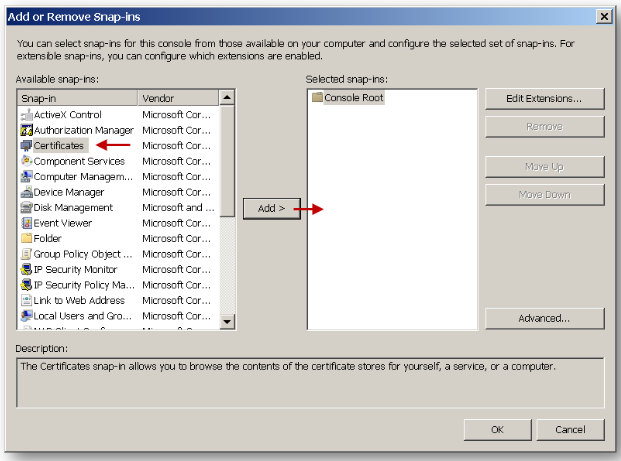Close the Add or Remove Snap-ins dialog
621x461 pixels.
point(604,17)
